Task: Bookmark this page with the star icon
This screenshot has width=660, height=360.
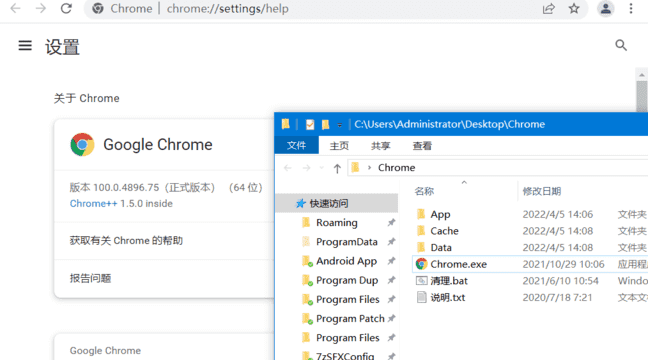Action: click(574, 8)
